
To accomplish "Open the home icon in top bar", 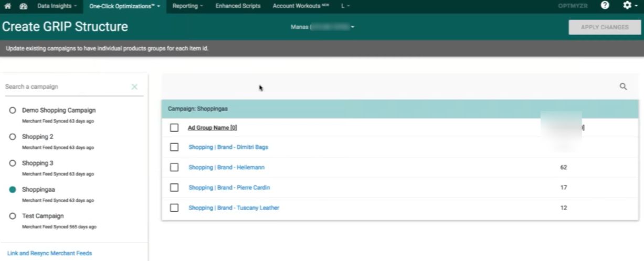I will (7, 6).
